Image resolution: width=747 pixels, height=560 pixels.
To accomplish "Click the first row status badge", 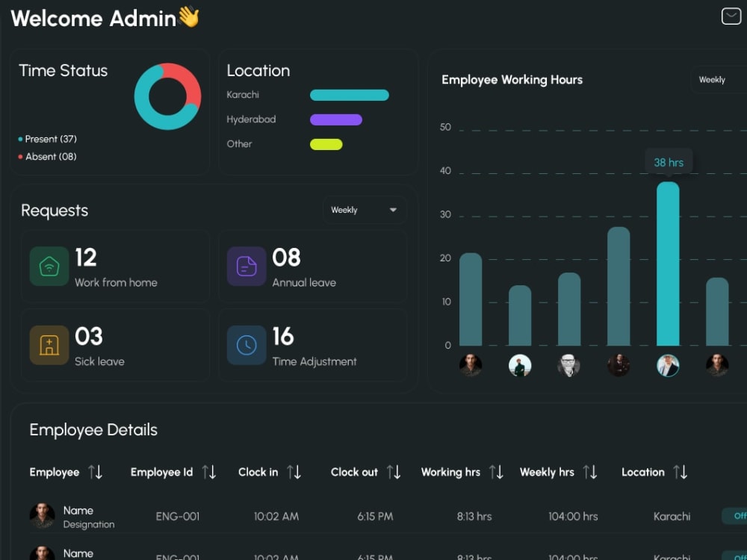I will pos(734,516).
